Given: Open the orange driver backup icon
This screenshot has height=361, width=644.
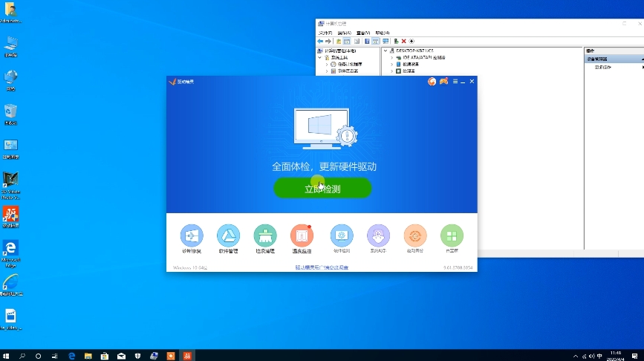Looking at the screenshot, I should coord(414,235).
